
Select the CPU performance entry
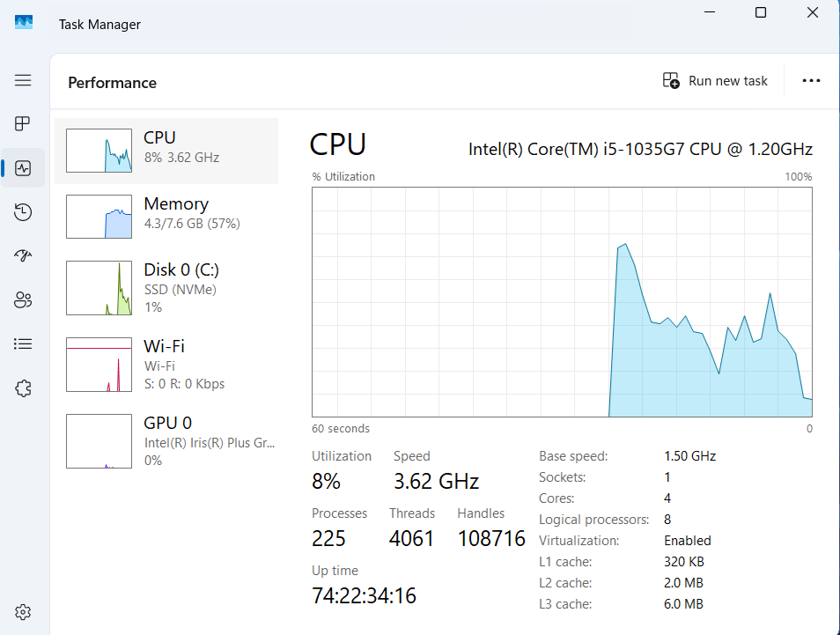coord(166,151)
